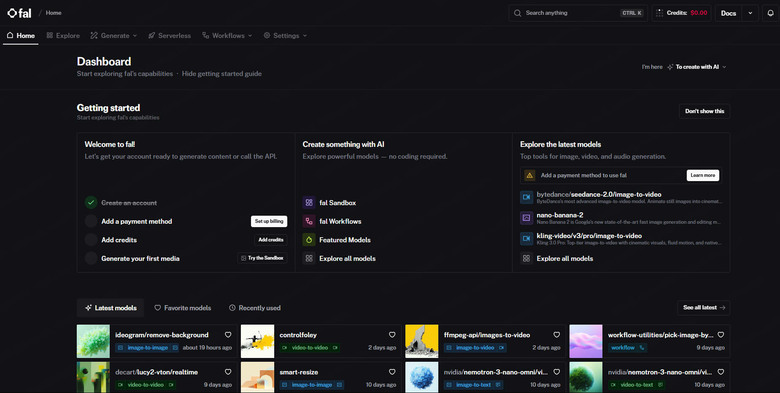
Task: Open the ffmpeg-api/images-to-video thumbnail
Action: (422, 341)
